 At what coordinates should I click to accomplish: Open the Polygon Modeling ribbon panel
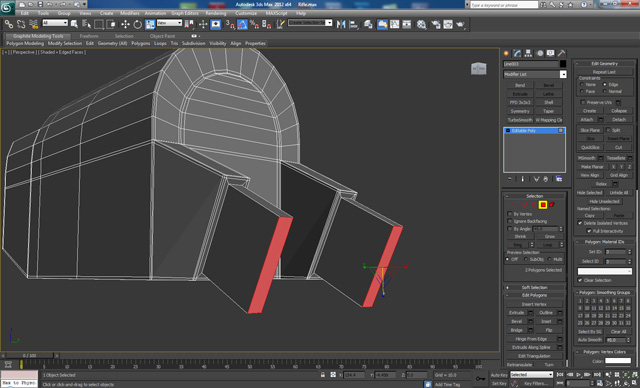tap(25, 43)
